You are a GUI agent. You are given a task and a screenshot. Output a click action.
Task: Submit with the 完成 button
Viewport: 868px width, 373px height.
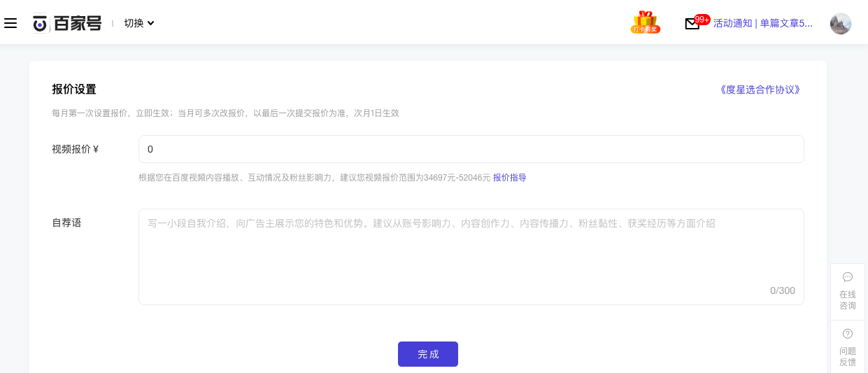pyautogui.click(x=428, y=354)
